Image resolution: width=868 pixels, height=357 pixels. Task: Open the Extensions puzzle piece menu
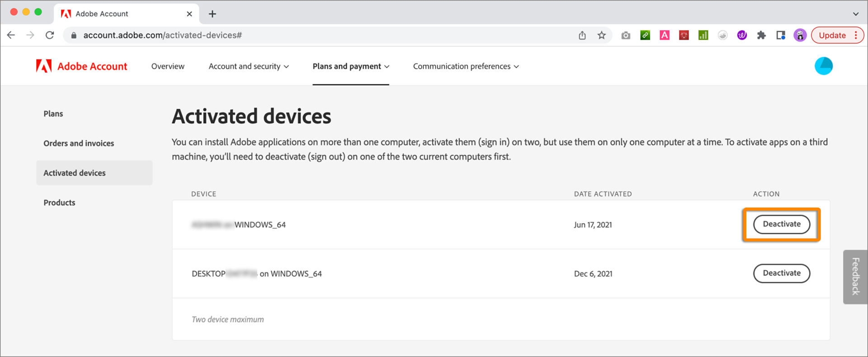click(761, 35)
